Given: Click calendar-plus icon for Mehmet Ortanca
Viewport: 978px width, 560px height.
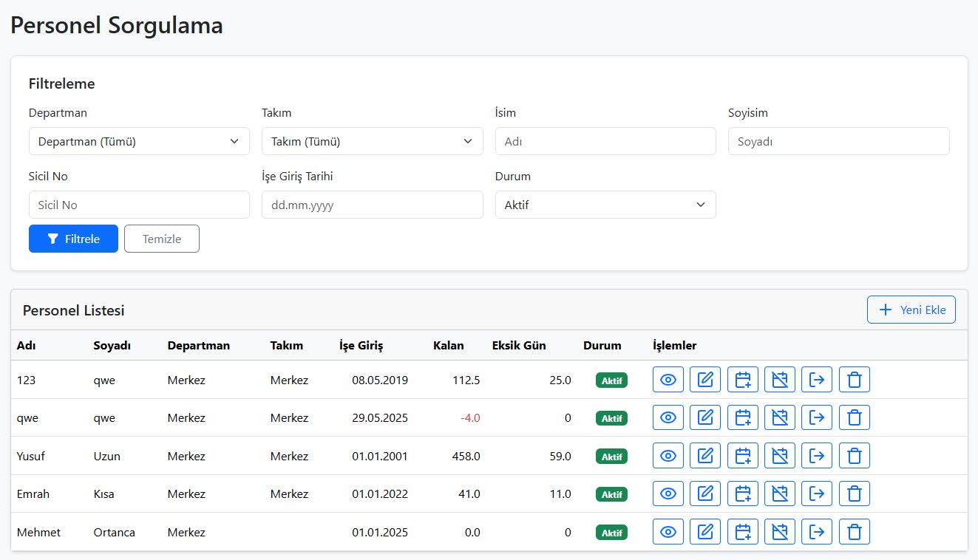Looking at the screenshot, I should pyautogui.click(x=743, y=532).
